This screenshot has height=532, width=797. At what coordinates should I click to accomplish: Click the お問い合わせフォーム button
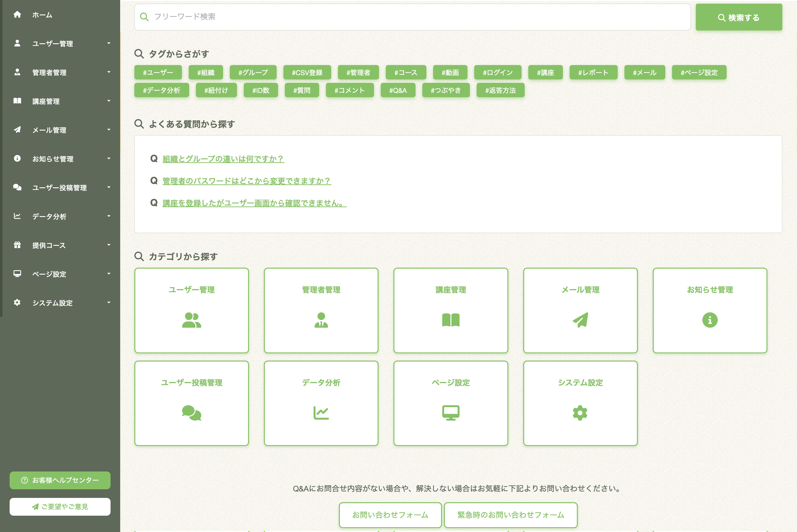pos(390,515)
